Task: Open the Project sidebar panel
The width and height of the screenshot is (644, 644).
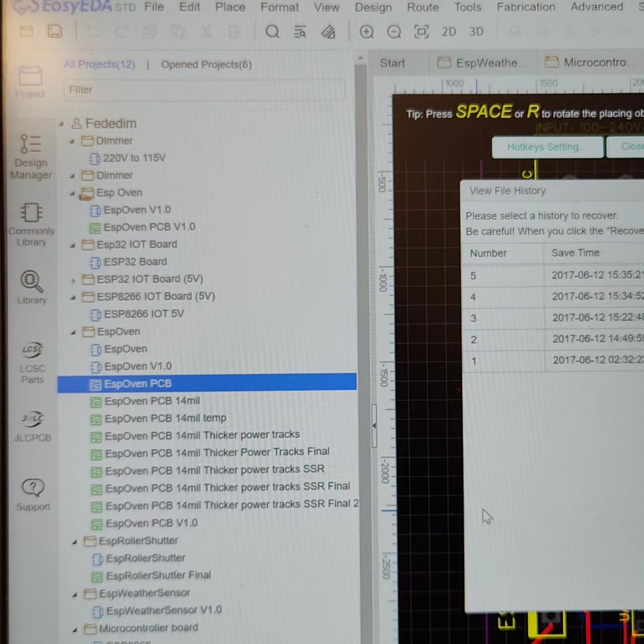Action: coord(30,81)
